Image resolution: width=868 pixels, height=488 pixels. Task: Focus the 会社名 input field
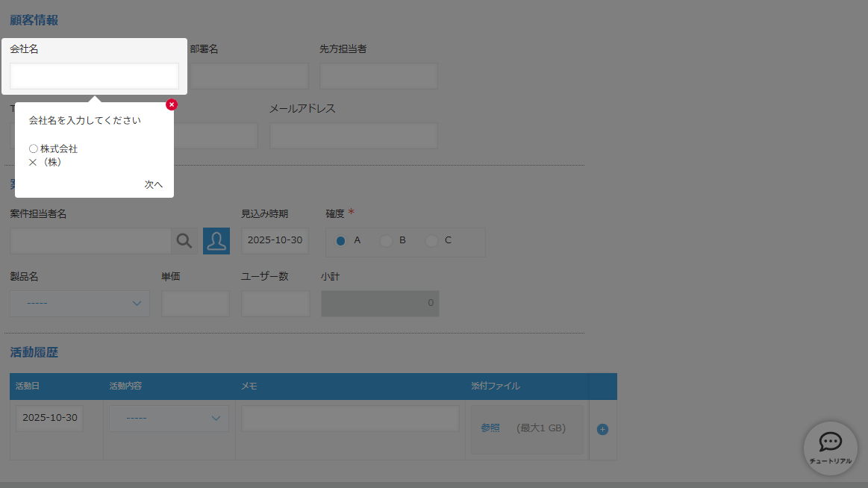pyautogui.click(x=94, y=76)
